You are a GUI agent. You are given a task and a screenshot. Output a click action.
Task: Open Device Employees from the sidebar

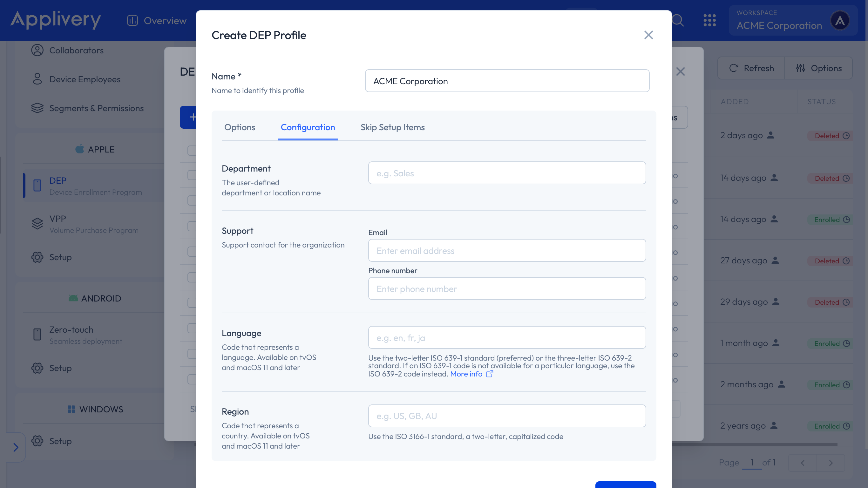coord(85,79)
